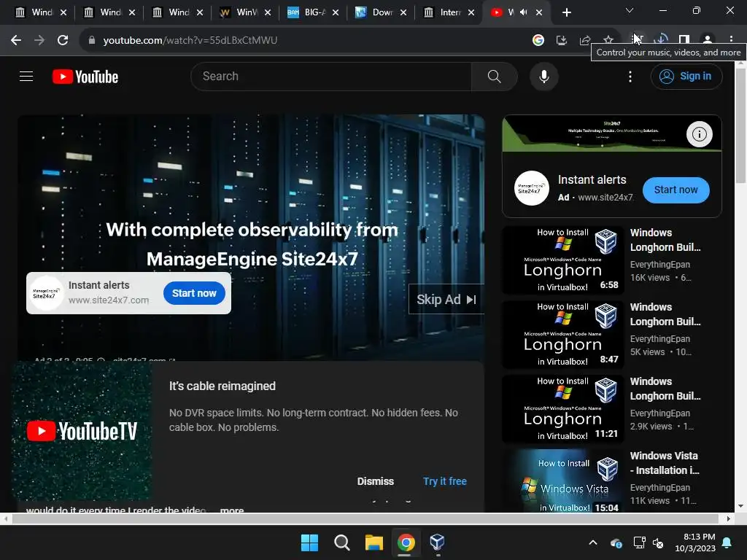Screen dimensions: 747x560
Task: Open the YouTube guide hamburger menu
Action: click(x=26, y=76)
